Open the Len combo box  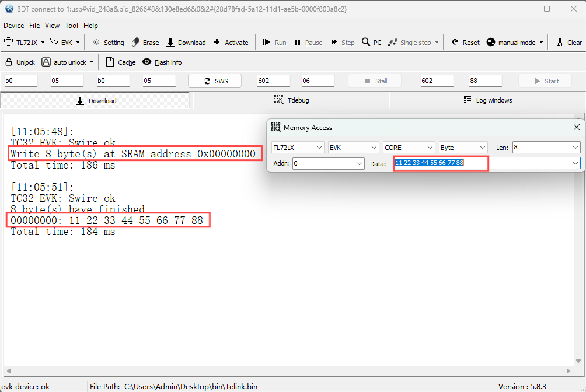546,147
